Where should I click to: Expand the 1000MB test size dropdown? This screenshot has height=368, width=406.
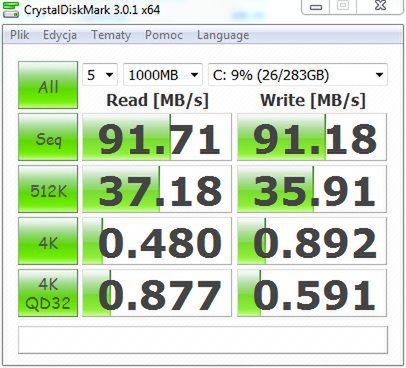(x=163, y=75)
